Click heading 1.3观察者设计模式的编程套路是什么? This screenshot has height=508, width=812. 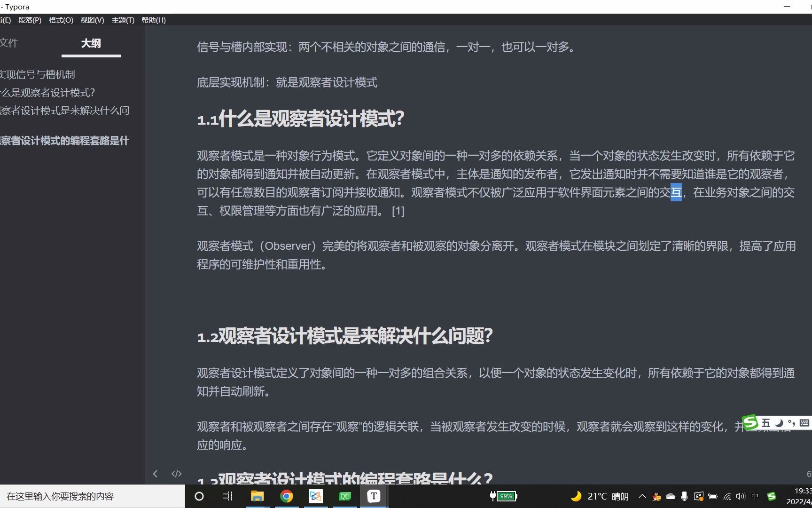345,478
